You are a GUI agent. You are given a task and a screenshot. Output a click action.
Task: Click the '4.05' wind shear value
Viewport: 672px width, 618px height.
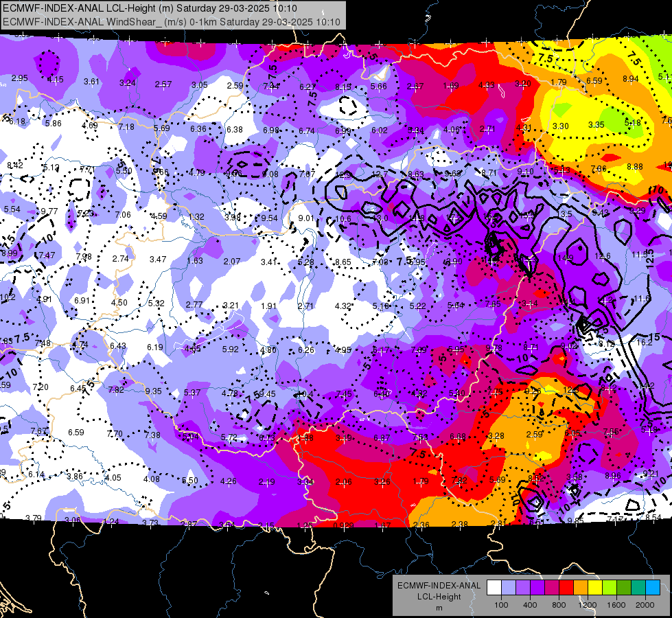coord(113,477)
